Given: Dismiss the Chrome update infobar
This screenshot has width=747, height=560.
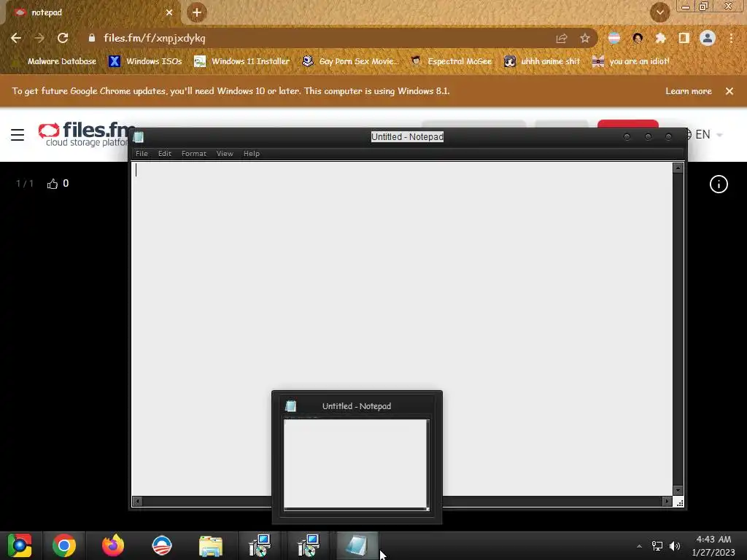Looking at the screenshot, I should click(729, 91).
